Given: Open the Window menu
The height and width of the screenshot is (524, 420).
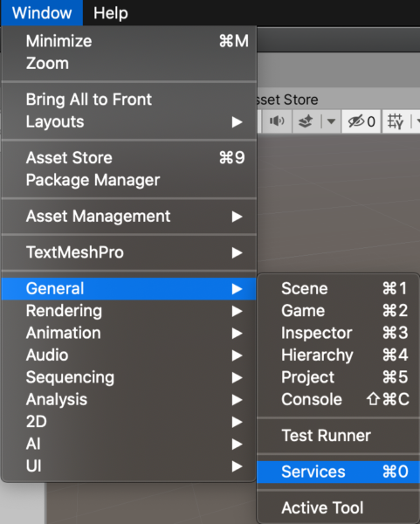Looking at the screenshot, I should (x=42, y=13).
